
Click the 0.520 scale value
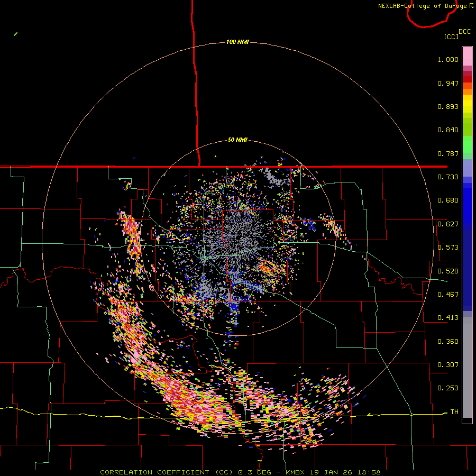448,271
